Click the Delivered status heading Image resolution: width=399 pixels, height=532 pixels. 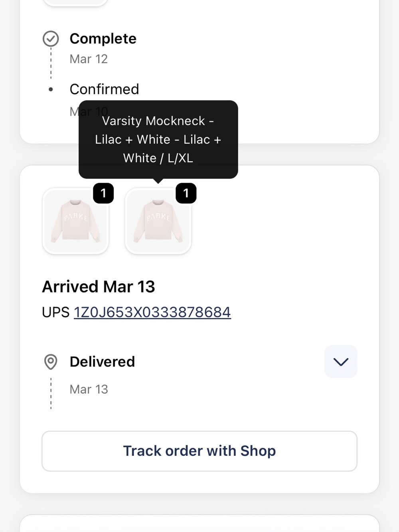(x=102, y=362)
